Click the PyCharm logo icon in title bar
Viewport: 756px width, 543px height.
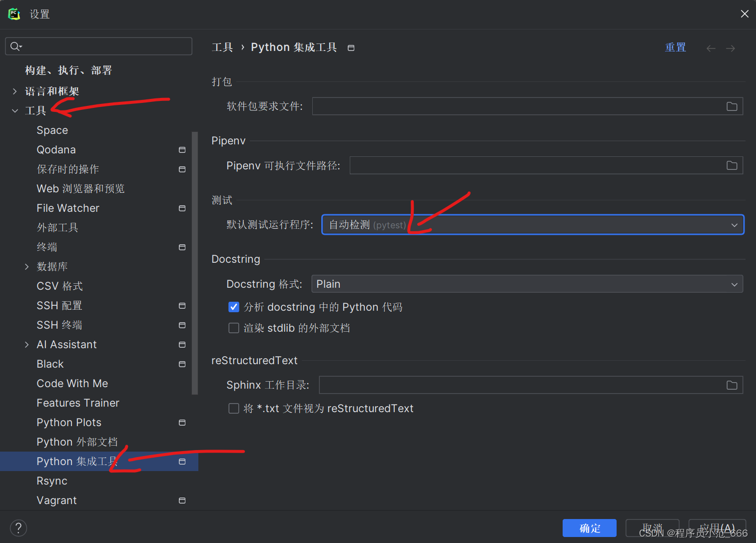pos(14,14)
